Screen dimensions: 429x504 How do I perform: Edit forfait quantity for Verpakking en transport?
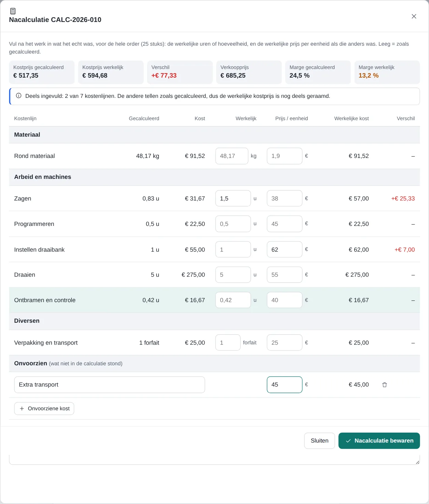point(228,343)
